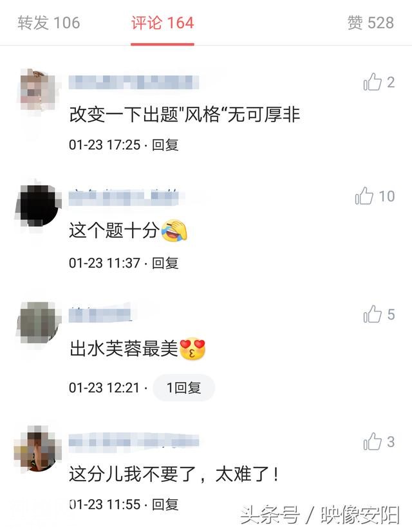
Task: Tap thumbs-up on comment with 3 likes
Action: tap(372, 441)
